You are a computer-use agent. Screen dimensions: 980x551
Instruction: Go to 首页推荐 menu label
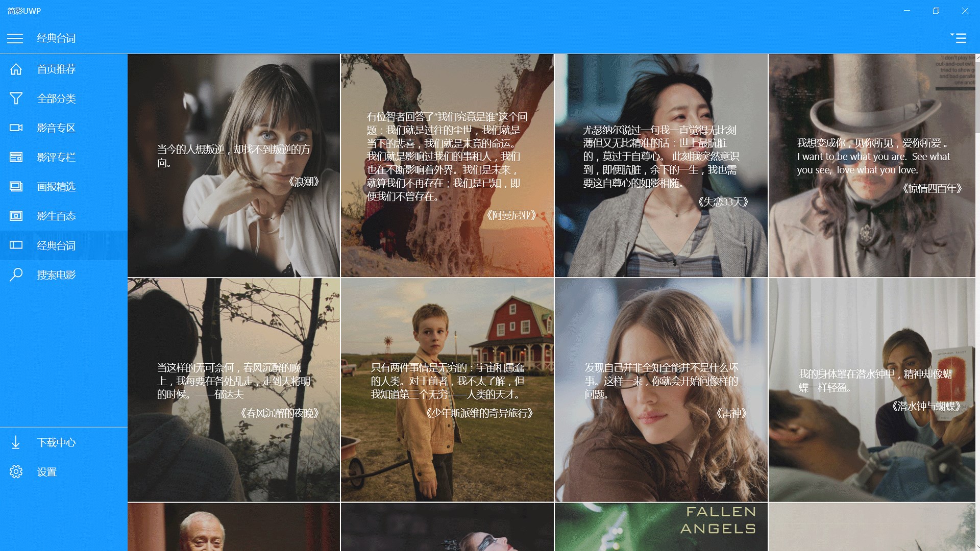coord(56,69)
